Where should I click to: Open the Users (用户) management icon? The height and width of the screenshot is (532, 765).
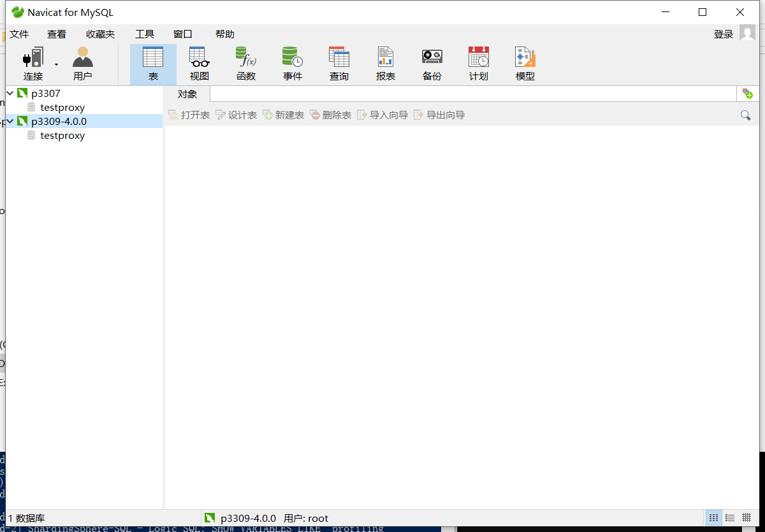(83, 62)
